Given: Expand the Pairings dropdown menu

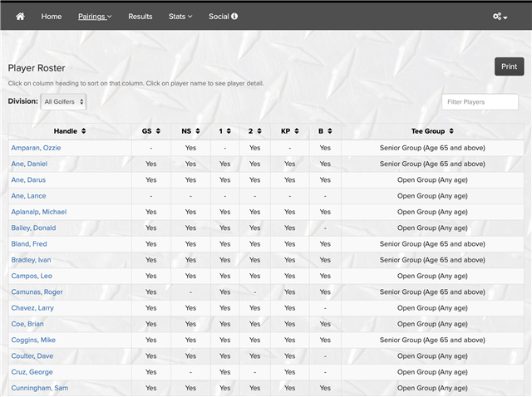Looking at the screenshot, I should (x=95, y=16).
